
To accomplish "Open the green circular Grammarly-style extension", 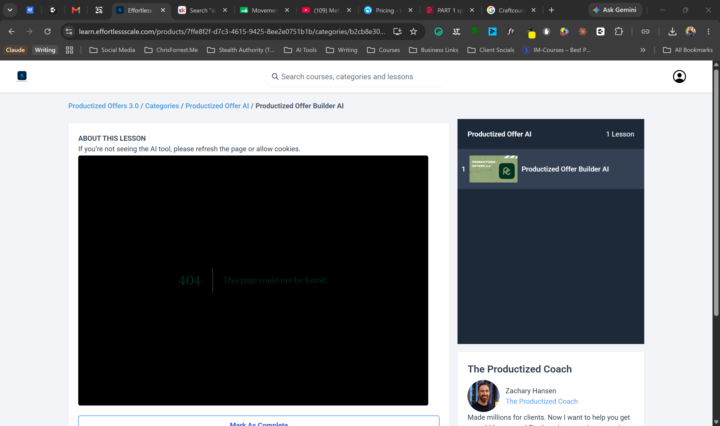I will [x=439, y=31].
